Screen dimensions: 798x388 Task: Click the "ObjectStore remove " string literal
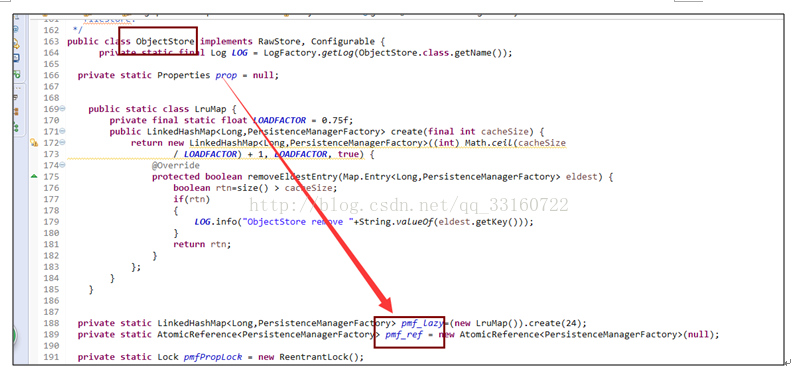point(298,221)
